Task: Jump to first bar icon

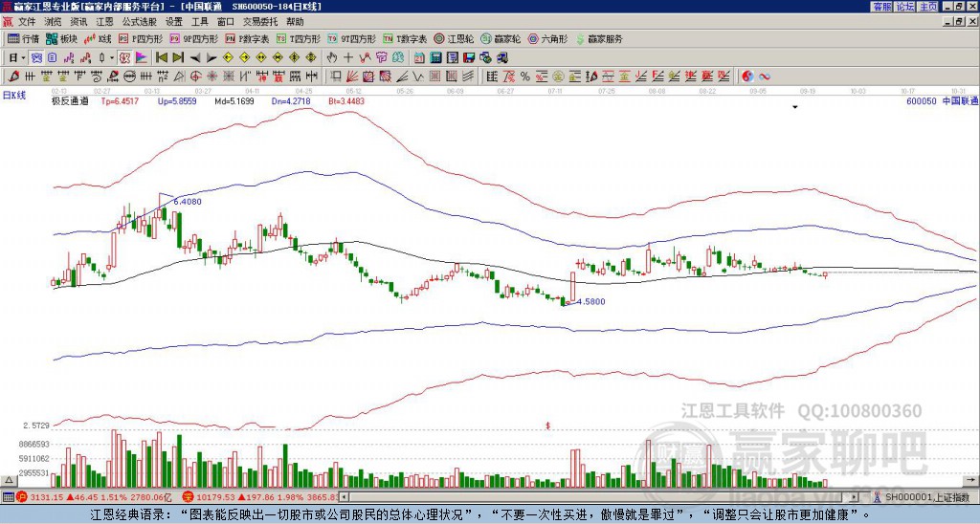Action: click(162, 58)
